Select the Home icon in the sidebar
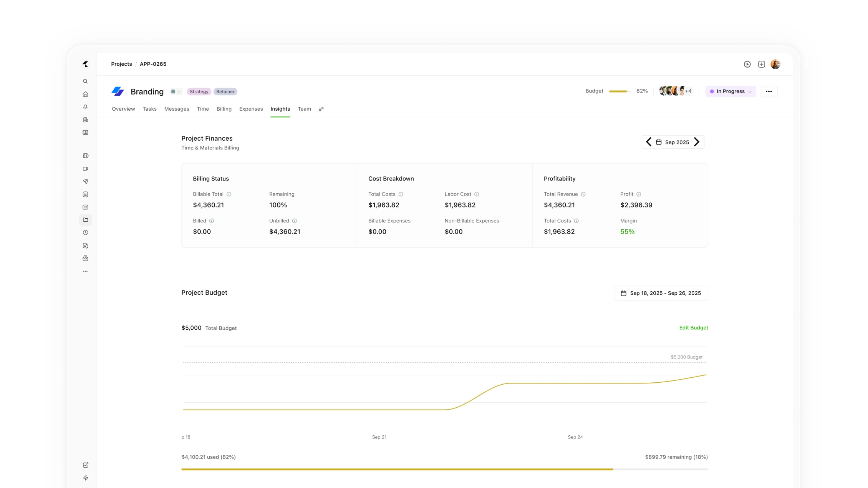 [85, 94]
